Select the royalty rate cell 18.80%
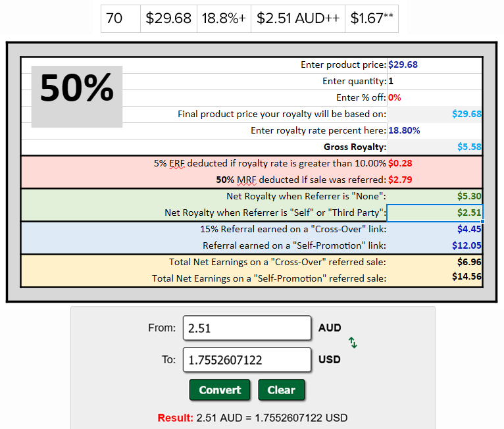The image size is (504, 429). click(434, 130)
